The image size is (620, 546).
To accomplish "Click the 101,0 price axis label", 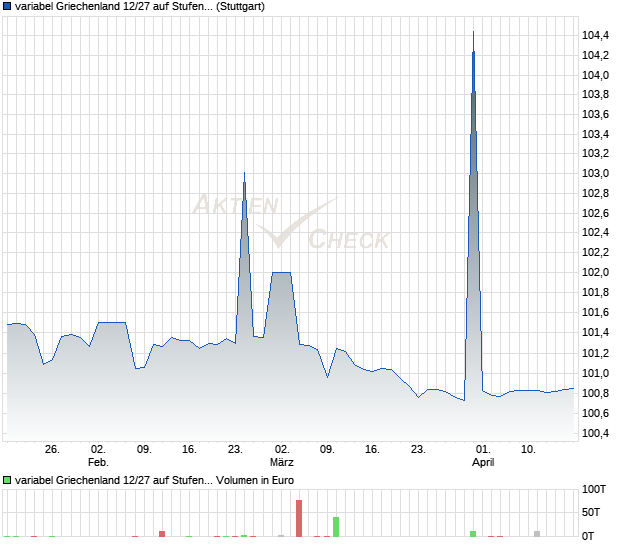I will point(595,373).
